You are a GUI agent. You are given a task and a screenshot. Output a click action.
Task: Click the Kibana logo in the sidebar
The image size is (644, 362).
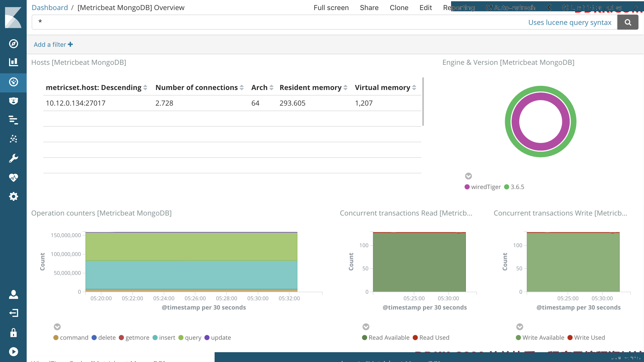point(13,18)
